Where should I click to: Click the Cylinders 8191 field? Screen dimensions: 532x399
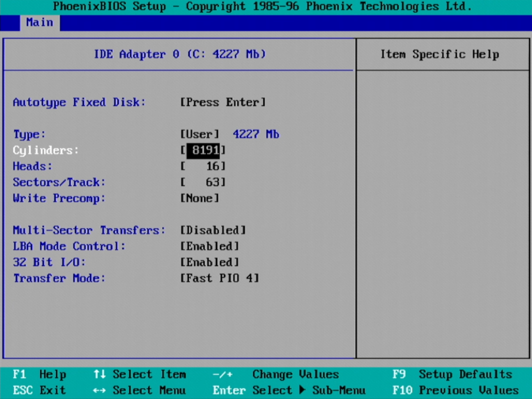point(203,150)
